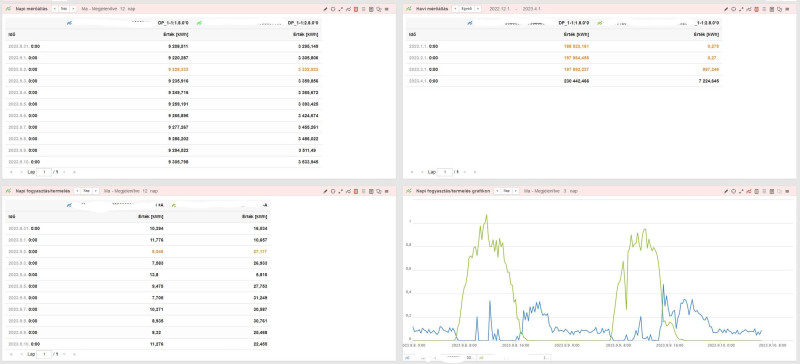Select the red table view icon in Napi mérőállás

[x=356, y=9]
